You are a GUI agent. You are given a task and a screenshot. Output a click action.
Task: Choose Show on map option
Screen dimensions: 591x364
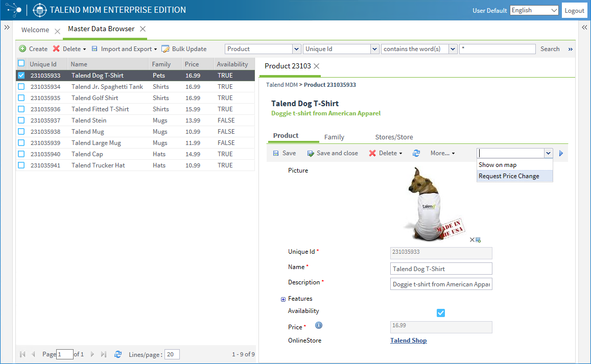[515, 165]
